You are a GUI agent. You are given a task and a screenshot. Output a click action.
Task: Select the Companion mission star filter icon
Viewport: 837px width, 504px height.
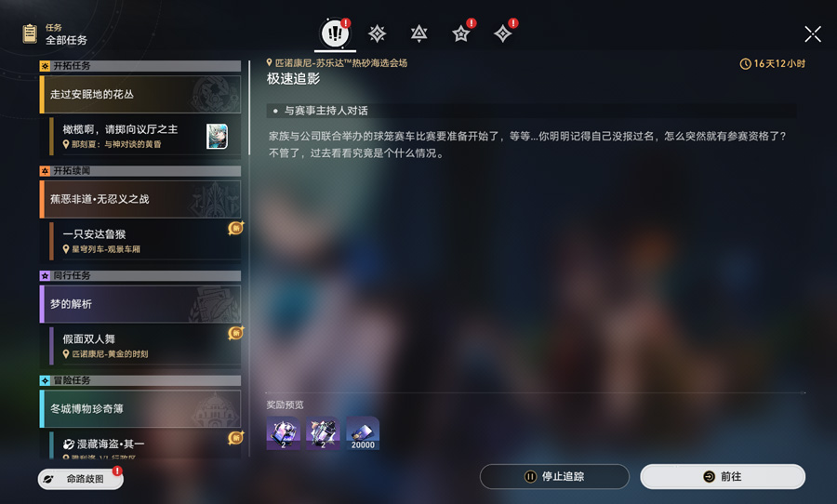(x=460, y=34)
